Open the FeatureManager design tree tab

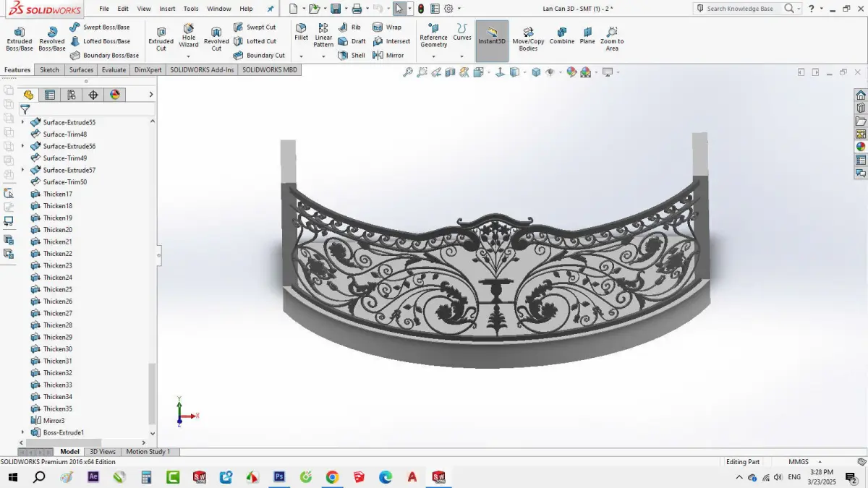[28, 95]
